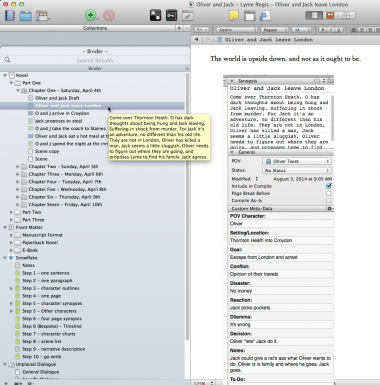Click the Goal metadata field

(x=281, y=257)
